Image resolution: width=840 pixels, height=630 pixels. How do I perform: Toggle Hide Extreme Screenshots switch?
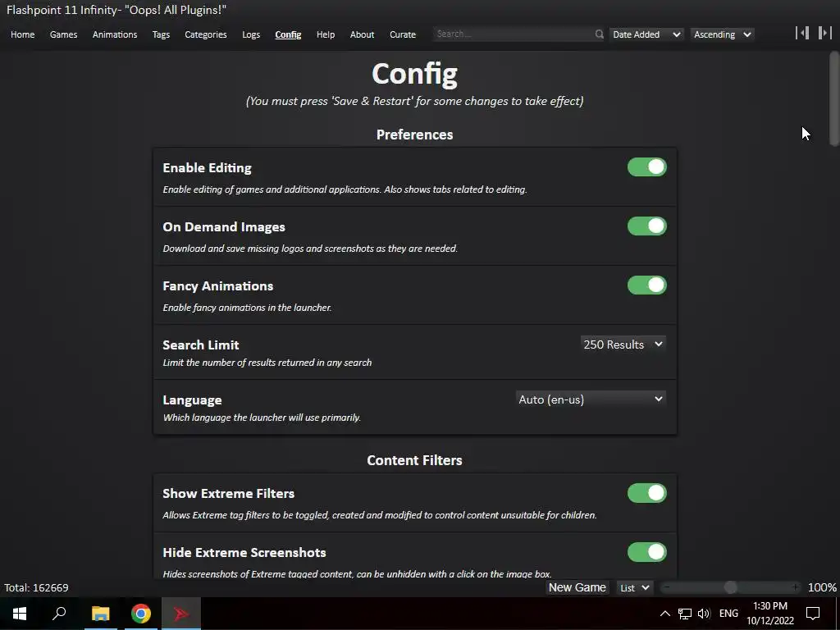click(x=647, y=552)
